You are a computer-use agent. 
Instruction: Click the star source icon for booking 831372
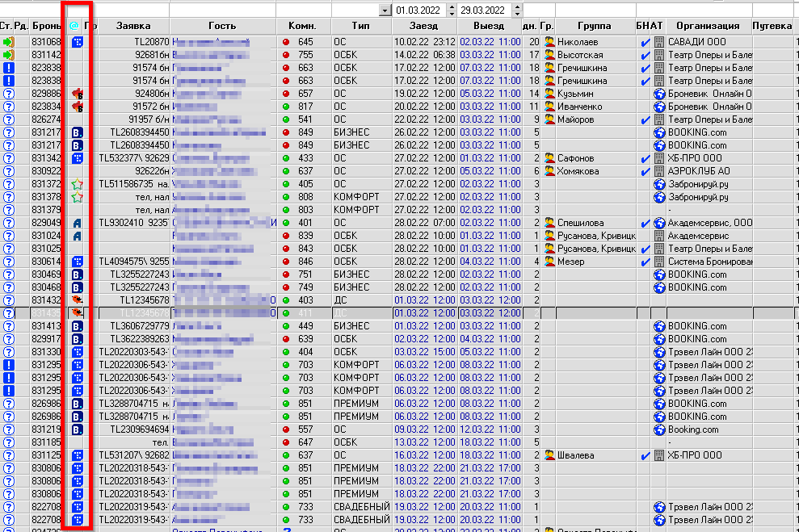point(77,184)
